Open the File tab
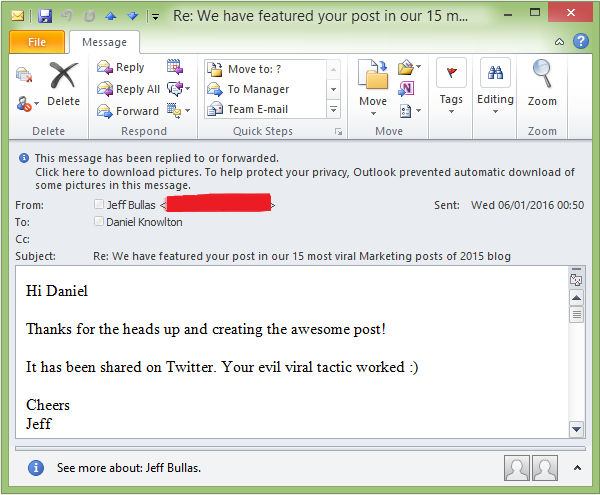 point(37,42)
